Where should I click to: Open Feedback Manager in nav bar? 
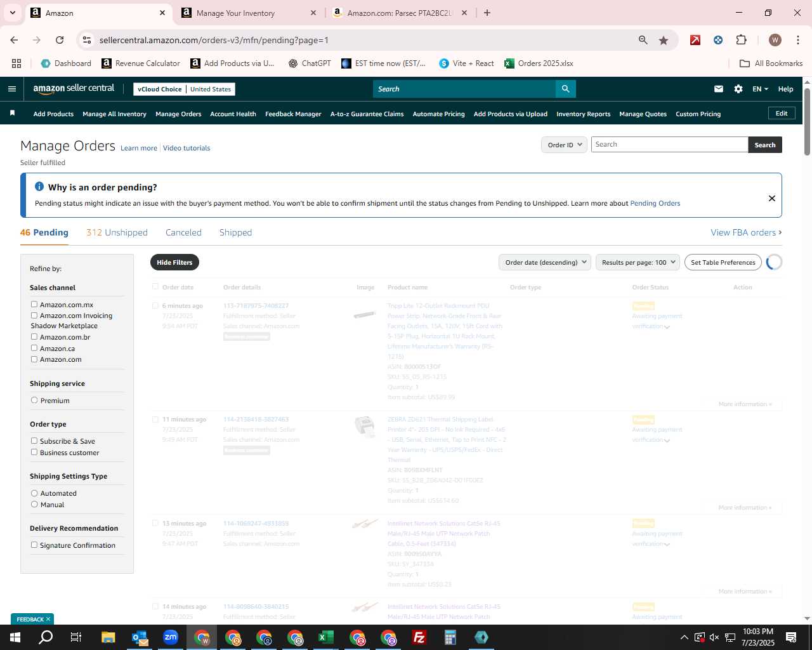click(x=293, y=114)
